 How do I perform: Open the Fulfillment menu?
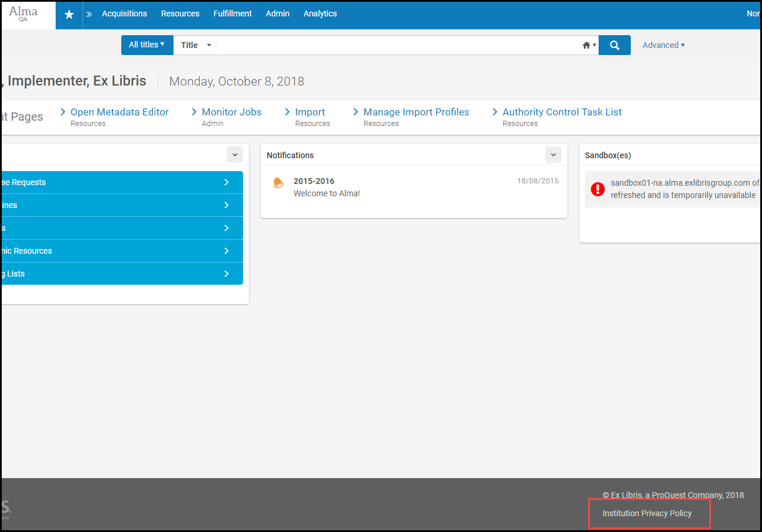(233, 13)
